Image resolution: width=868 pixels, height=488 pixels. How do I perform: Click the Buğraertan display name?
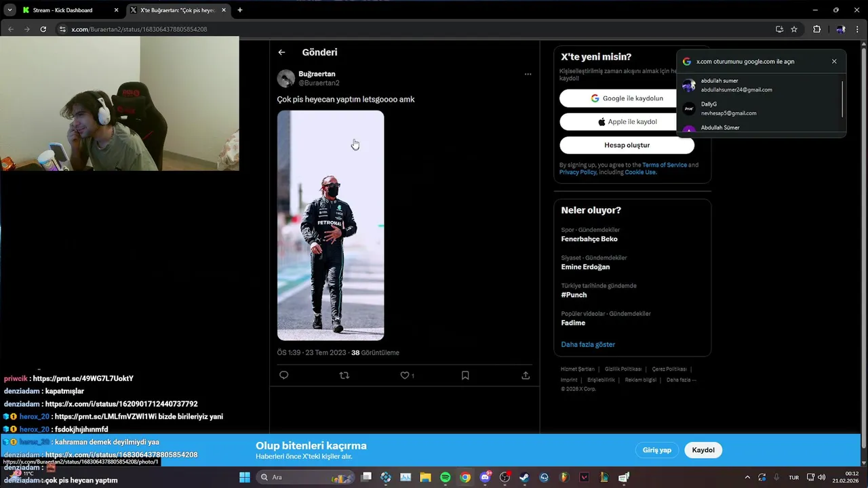coord(317,73)
